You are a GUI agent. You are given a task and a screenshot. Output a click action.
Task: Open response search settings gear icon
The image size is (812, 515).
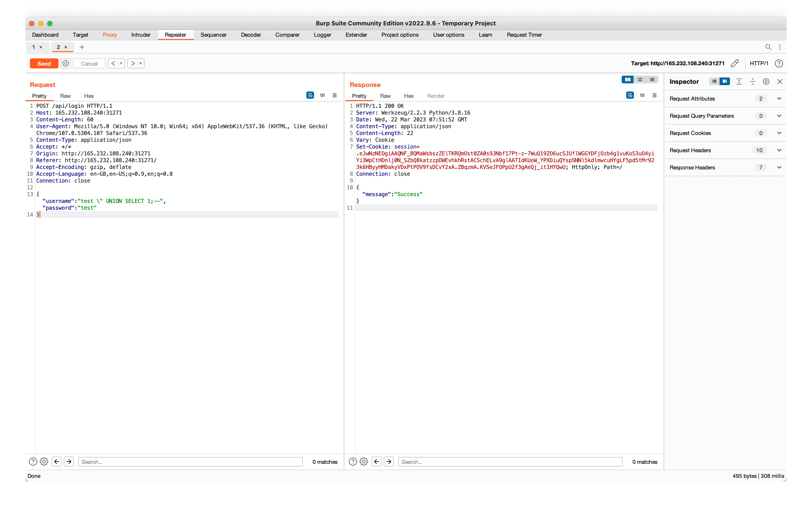click(x=363, y=461)
